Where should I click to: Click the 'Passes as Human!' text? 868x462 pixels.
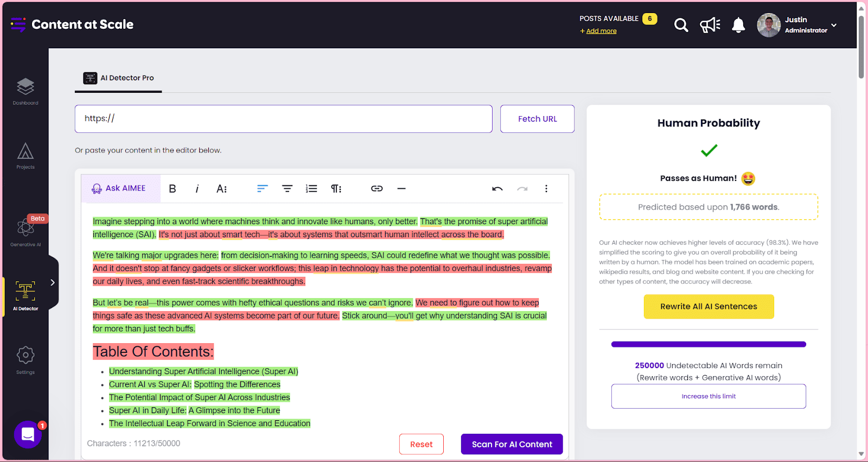698,178
